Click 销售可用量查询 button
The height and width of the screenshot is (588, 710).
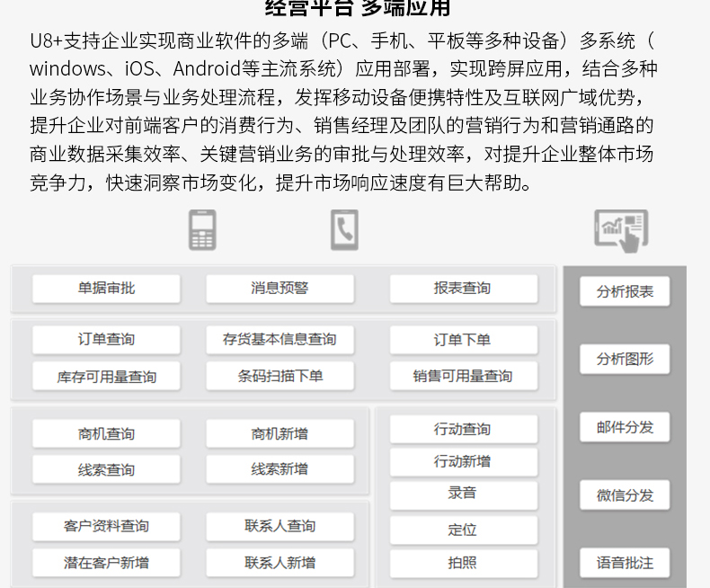[463, 376]
